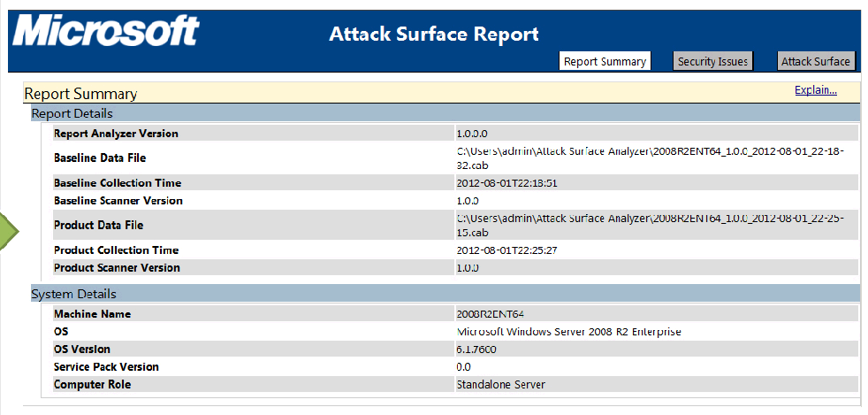
Task: Click the OS name Windows Server value
Action: click(569, 332)
